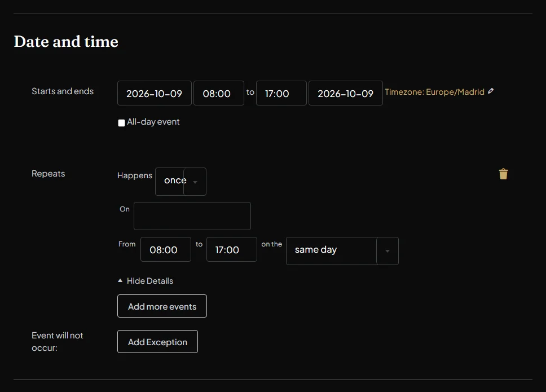546x392 pixels.
Task: Focus the end time 17:00 in Starts and ends
Action: pos(281,93)
